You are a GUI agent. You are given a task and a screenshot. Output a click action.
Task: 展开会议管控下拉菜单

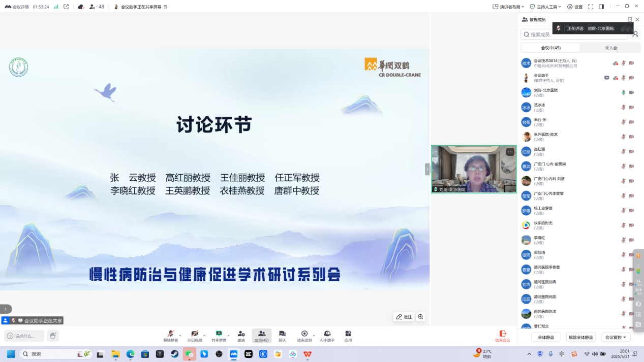[616, 337]
